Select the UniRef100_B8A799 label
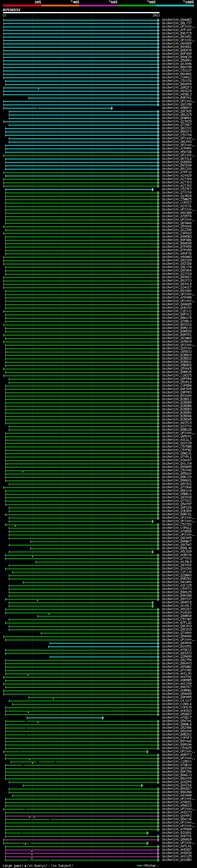Screen dimensions: 197x868 pyautogui.click(x=177, y=67)
